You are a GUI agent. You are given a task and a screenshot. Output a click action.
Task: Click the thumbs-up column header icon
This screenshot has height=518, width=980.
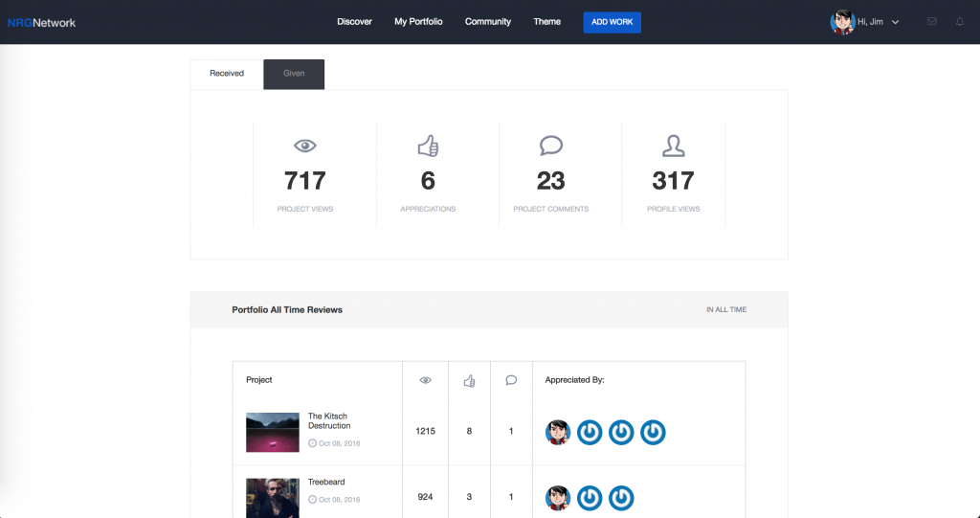(469, 380)
